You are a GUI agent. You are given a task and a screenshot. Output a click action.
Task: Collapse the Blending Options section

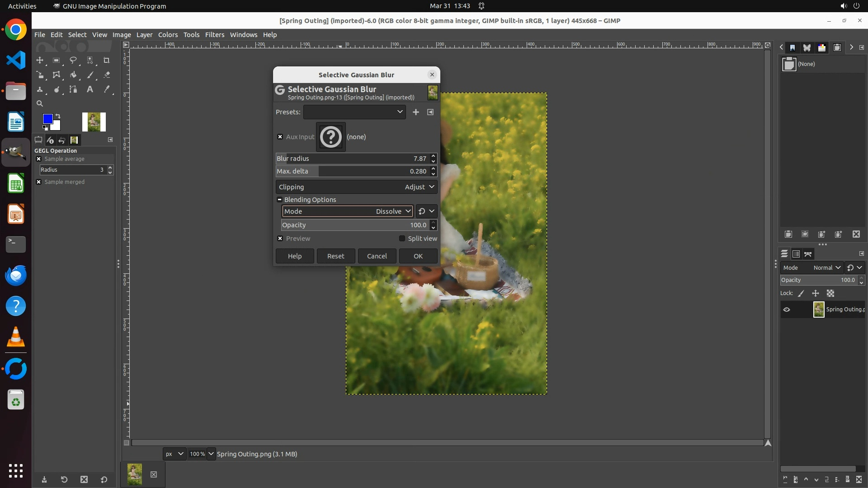(x=279, y=200)
